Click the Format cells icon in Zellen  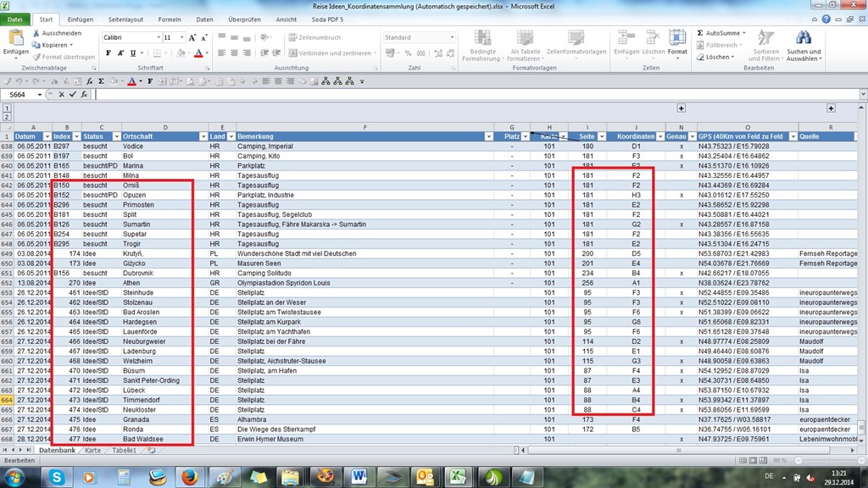pyautogui.click(x=677, y=39)
